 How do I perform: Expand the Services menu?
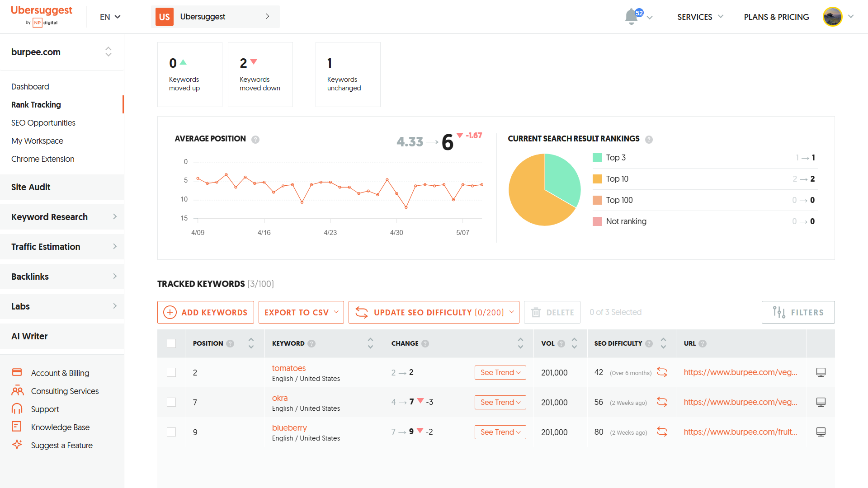[x=700, y=17]
